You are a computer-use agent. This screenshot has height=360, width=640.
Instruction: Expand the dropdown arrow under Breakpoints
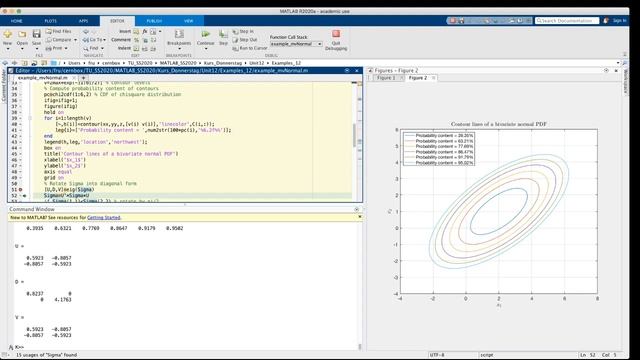coord(179,49)
